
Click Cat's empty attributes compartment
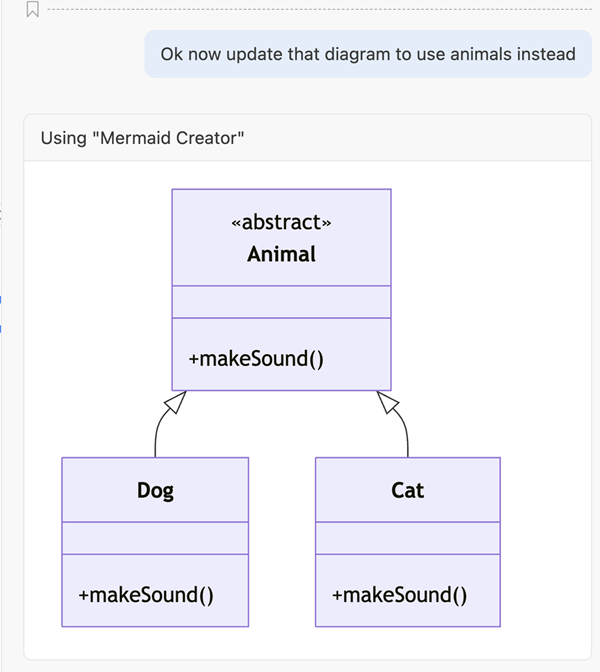(408, 538)
